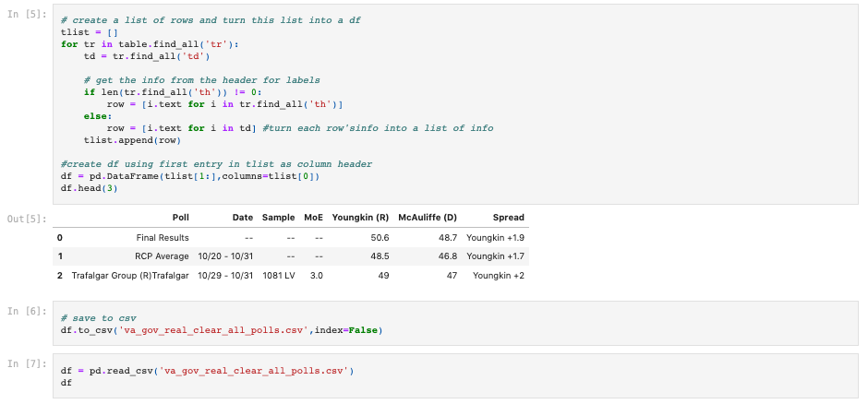Click inside the In [6] code cell
This screenshot has width=868, height=404.
pos(455,324)
